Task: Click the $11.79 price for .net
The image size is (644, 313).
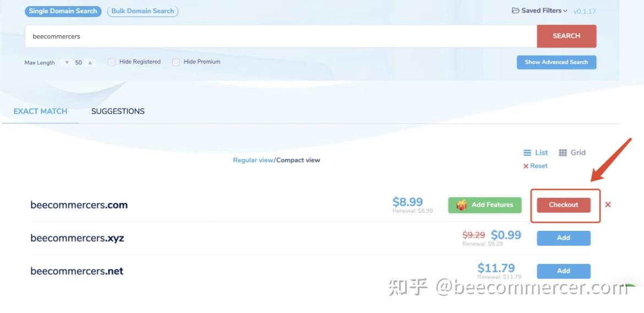Action: 496,268
